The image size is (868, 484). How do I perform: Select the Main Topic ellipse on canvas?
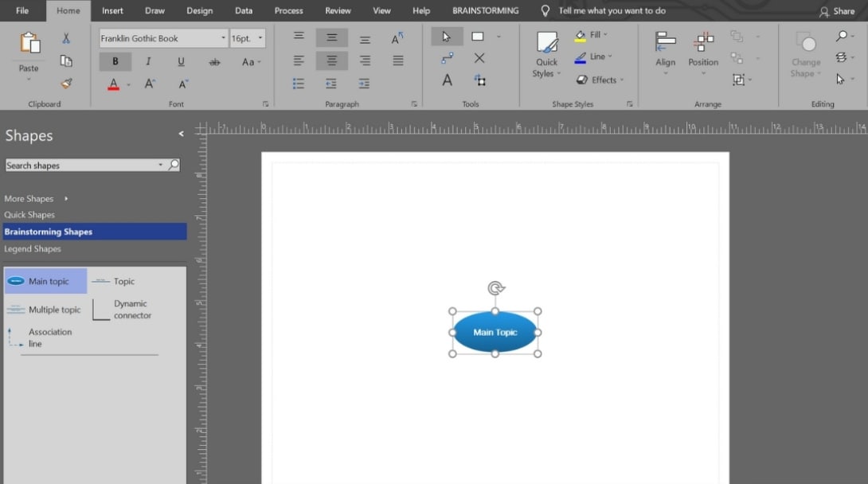(495, 333)
